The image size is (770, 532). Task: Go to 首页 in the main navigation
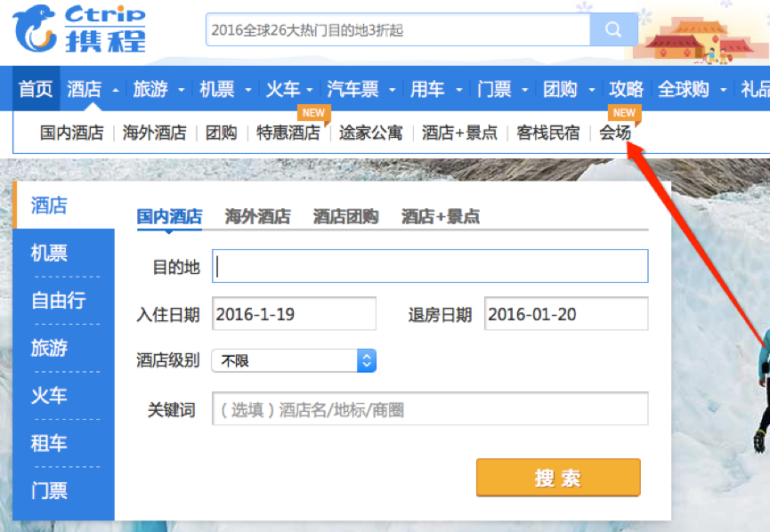coord(36,89)
